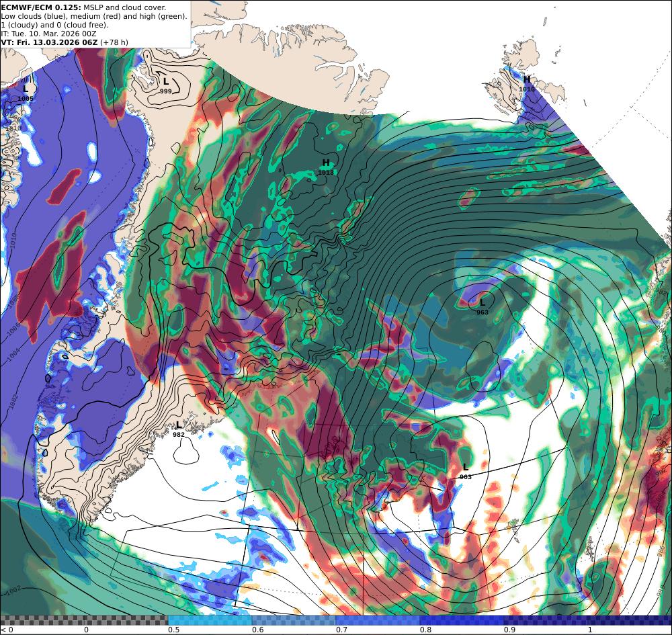Select the high pressure marker labeled 1013
Screen dimensions: 672x635
point(326,167)
